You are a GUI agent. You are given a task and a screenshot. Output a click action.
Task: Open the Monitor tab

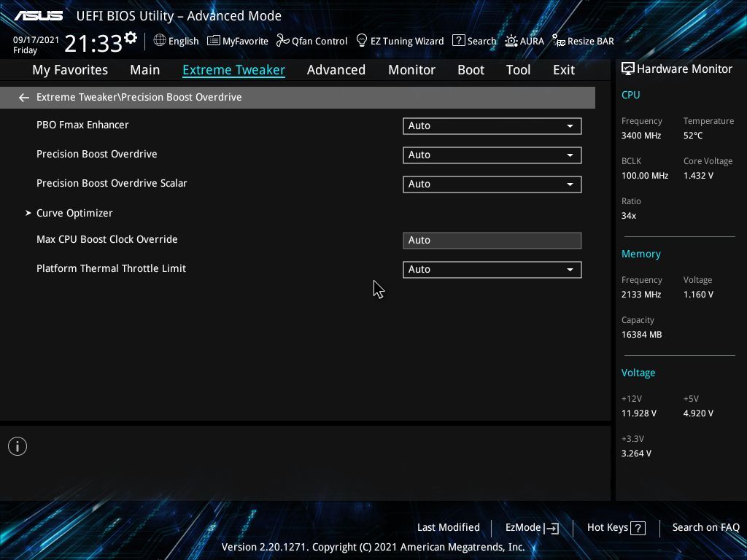411,70
